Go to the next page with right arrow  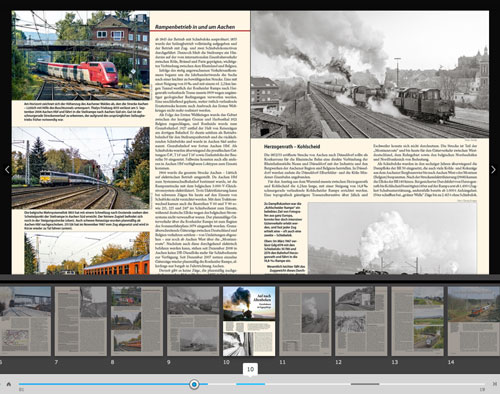493,169
